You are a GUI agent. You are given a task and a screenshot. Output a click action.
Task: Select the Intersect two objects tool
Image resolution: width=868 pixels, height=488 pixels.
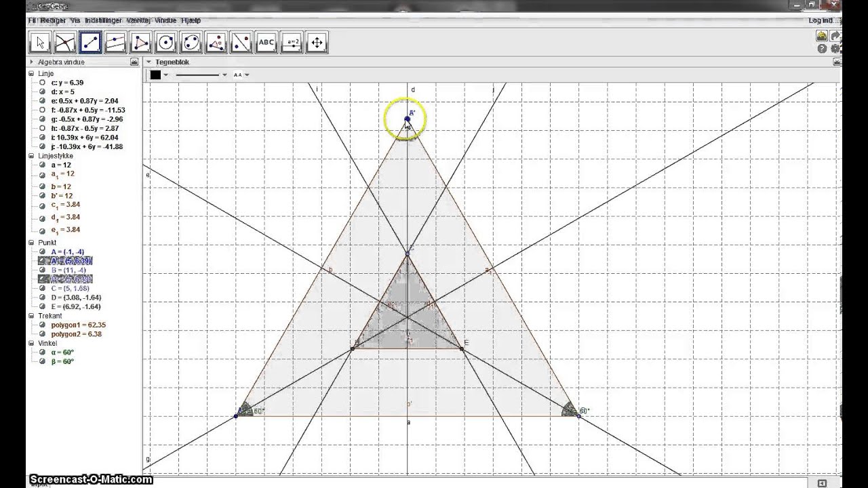click(x=65, y=43)
